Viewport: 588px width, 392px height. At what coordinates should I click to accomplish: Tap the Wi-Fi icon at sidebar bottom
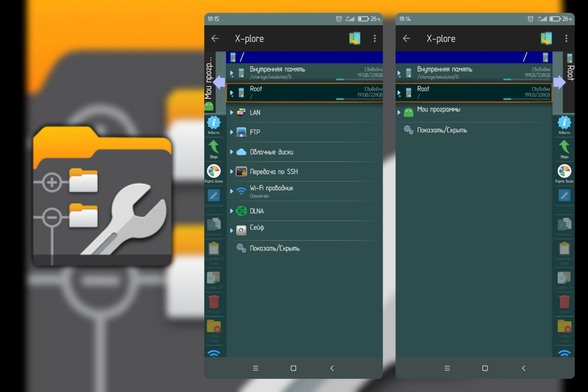click(214, 353)
